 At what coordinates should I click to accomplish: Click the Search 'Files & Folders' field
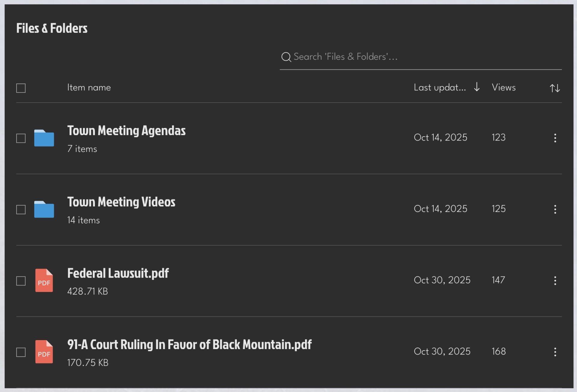(x=421, y=57)
